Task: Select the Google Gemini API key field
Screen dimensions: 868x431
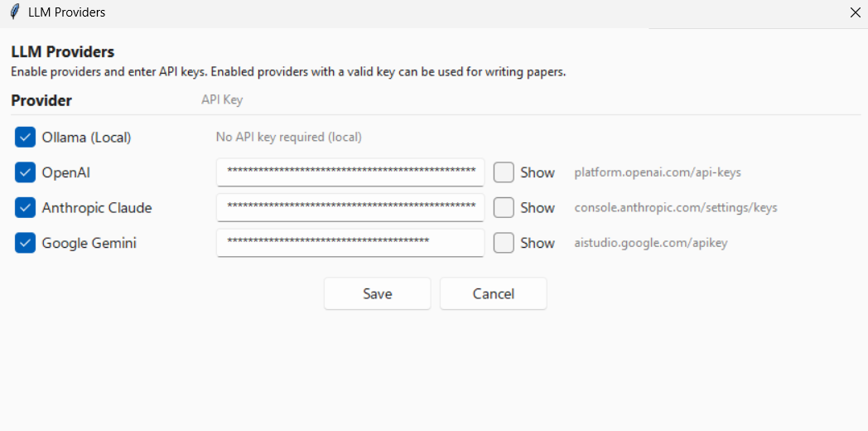Action: coord(350,243)
